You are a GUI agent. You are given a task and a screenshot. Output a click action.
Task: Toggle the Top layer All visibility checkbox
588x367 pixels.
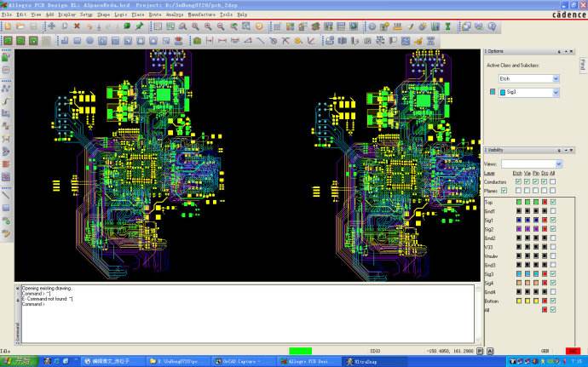point(553,202)
